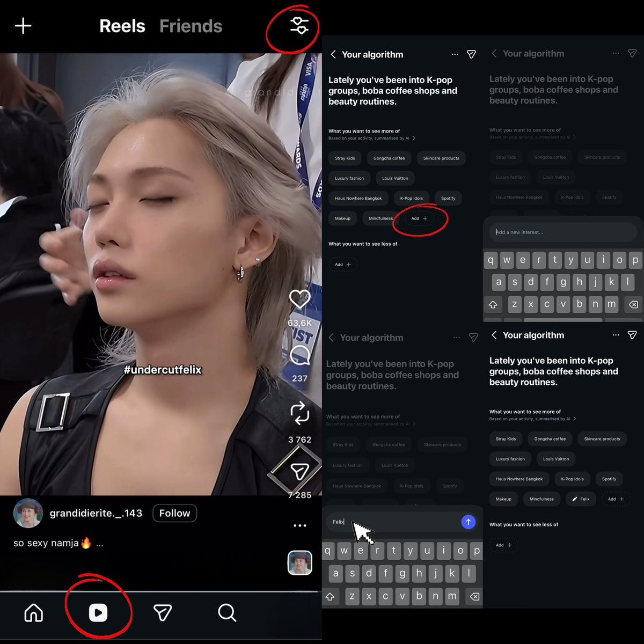Click Add under what you want to see less

pos(342,264)
